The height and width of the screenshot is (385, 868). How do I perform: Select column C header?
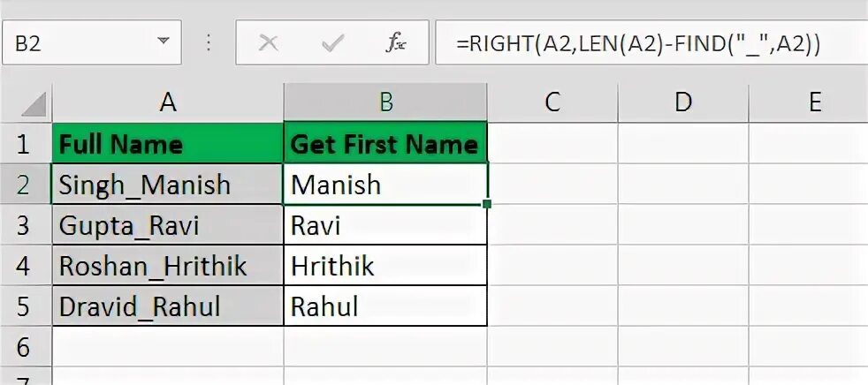[552, 102]
